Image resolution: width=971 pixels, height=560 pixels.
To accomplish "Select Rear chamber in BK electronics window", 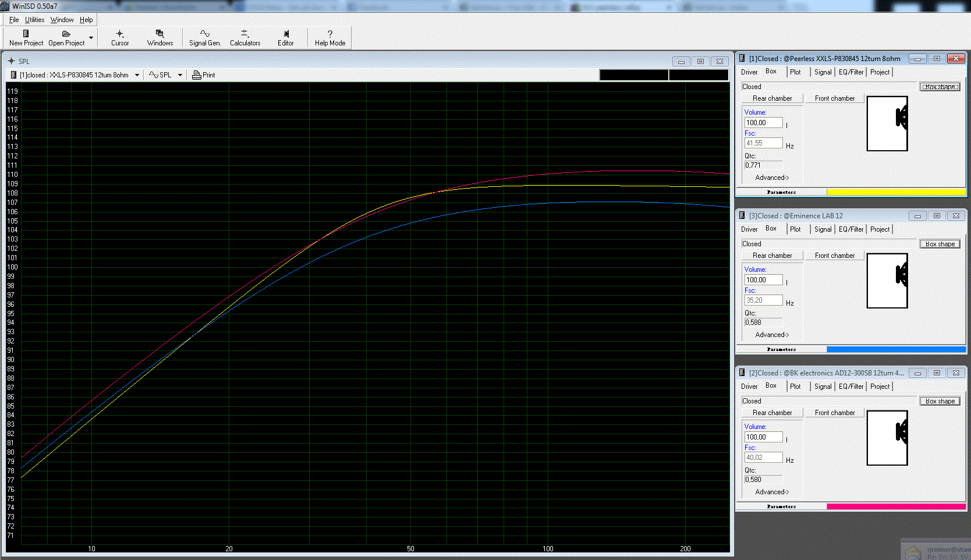I will (772, 413).
